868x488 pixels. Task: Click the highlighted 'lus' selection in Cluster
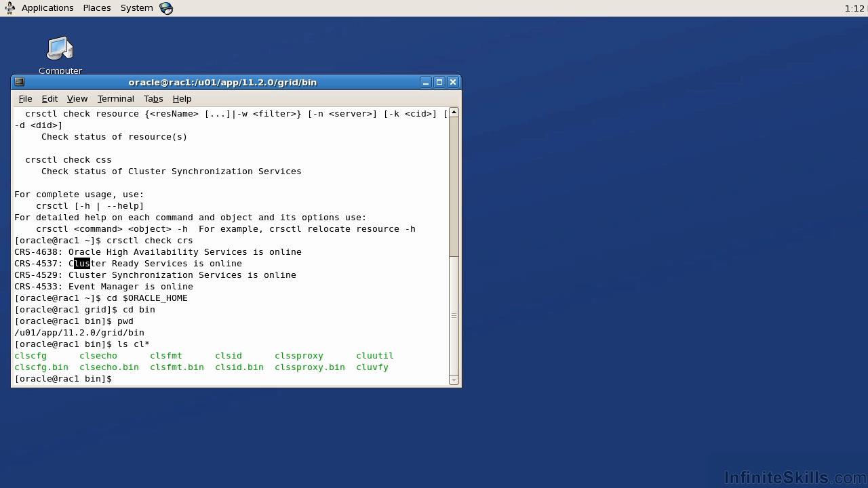(x=82, y=264)
